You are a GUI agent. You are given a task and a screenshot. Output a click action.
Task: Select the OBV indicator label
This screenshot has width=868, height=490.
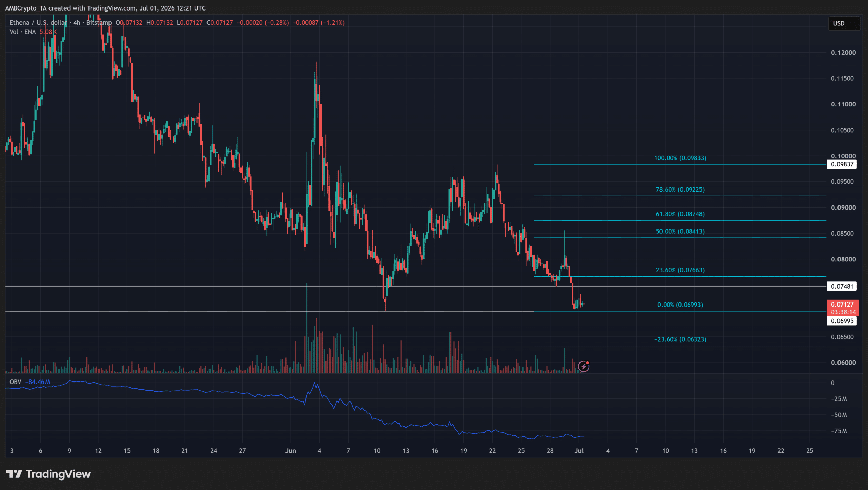pyautogui.click(x=15, y=382)
